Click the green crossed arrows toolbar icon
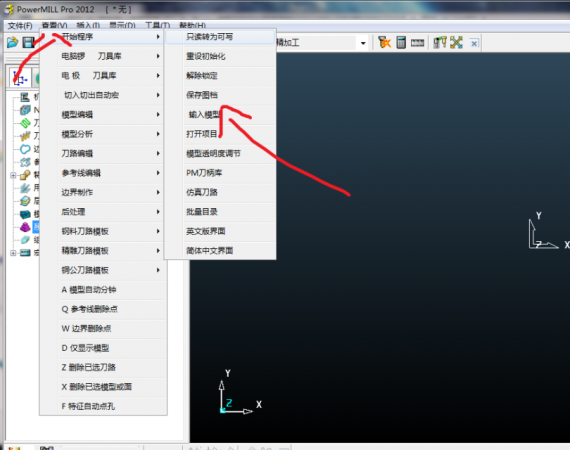Viewport: 570px width, 450px height. (456, 43)
